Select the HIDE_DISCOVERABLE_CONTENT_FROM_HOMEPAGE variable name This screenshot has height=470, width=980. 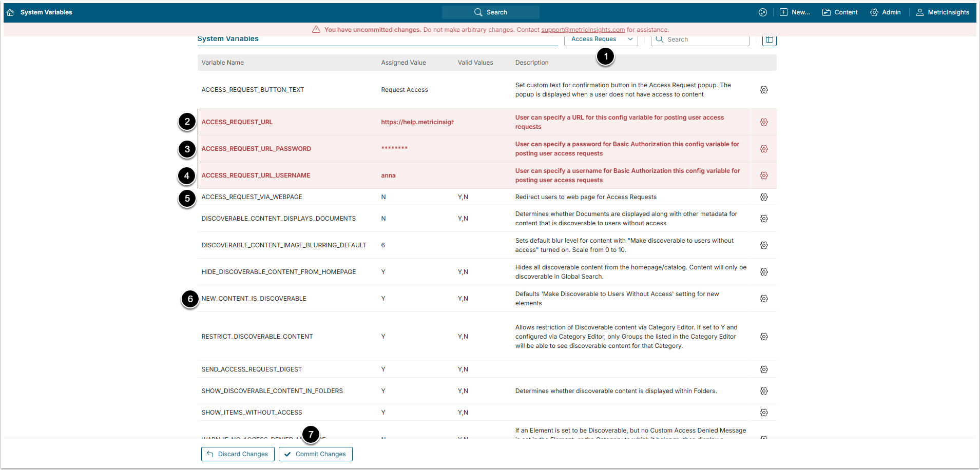click(278, 272)
